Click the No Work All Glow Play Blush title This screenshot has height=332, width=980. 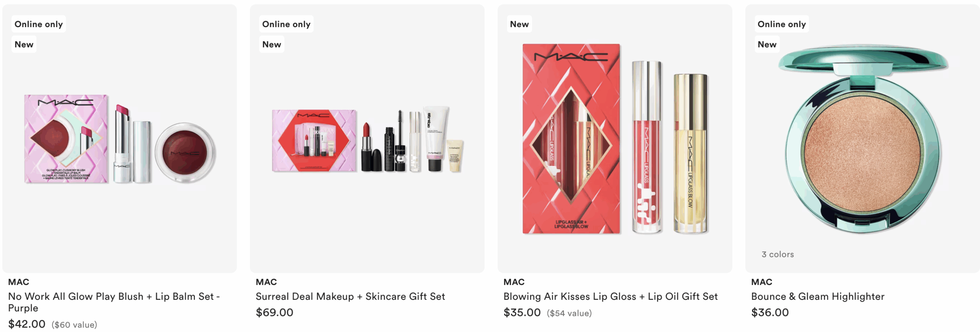[114, 302]
